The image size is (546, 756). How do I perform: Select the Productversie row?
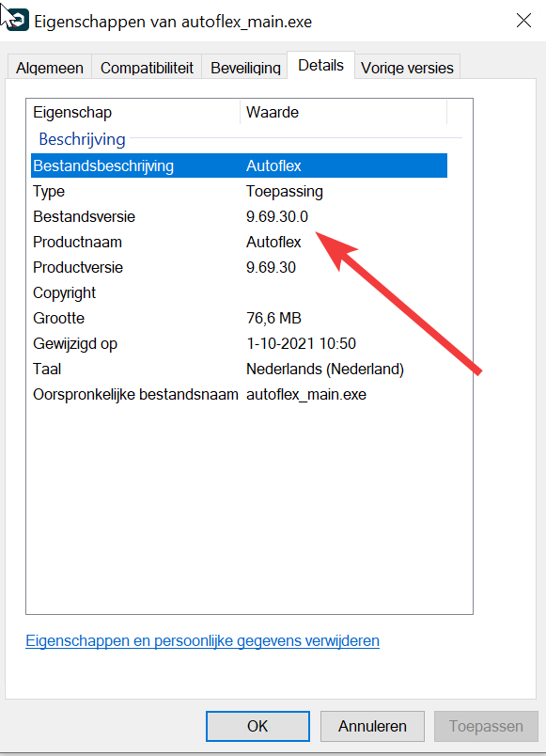coord(239,268)
